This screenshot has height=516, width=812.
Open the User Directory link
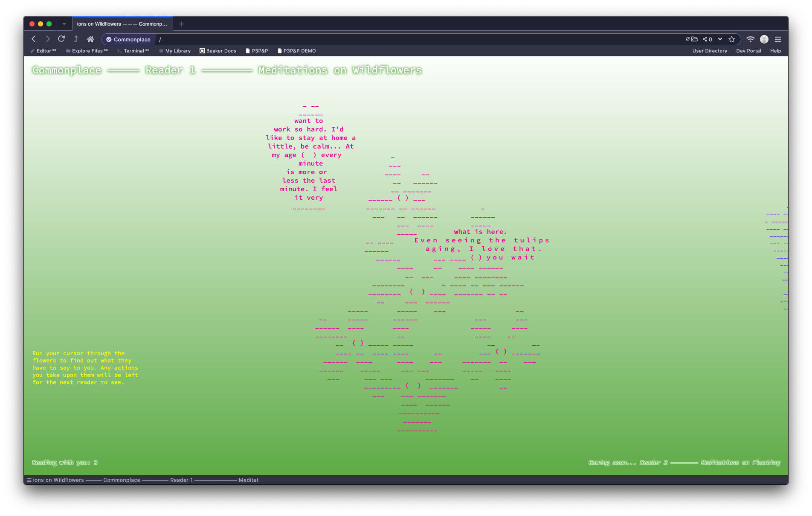(710, 51)
